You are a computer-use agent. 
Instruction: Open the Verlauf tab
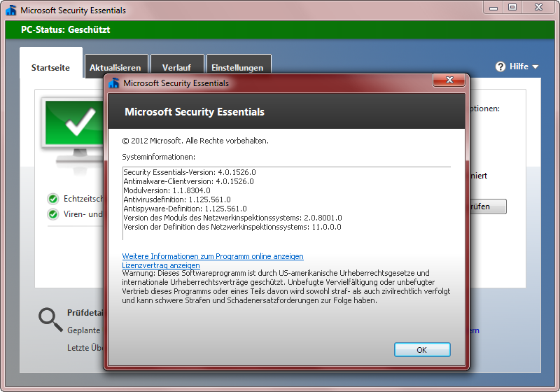point(177,67)
